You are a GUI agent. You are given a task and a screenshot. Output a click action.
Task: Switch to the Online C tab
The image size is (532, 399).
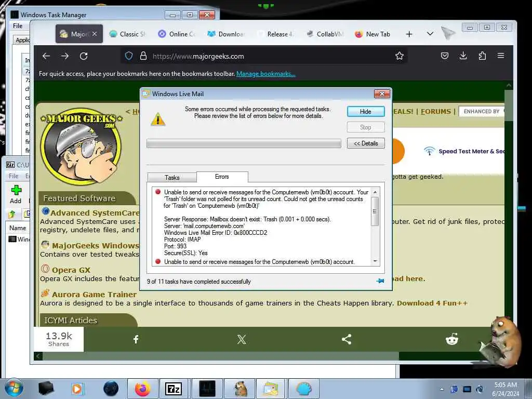click(177, 34)
